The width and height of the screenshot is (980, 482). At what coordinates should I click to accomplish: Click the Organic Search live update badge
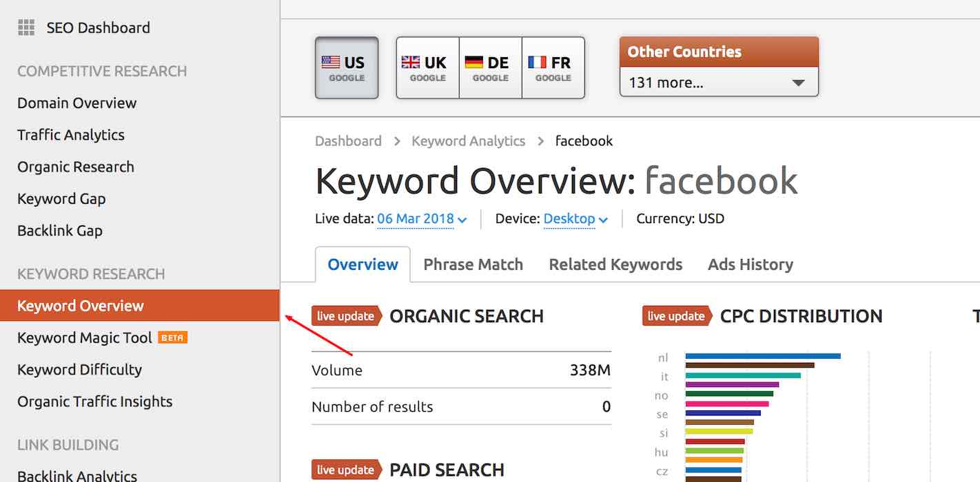346,316
